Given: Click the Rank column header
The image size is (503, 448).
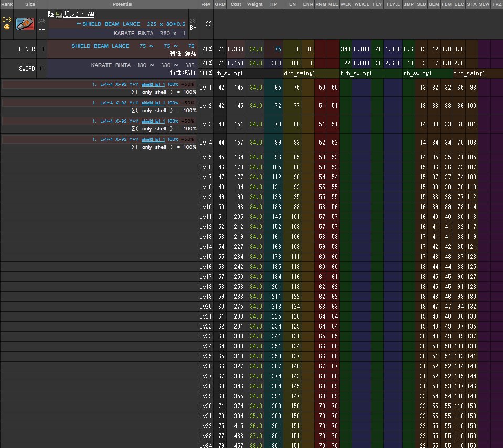Looking at the screenshot, I should coord(7,4).
